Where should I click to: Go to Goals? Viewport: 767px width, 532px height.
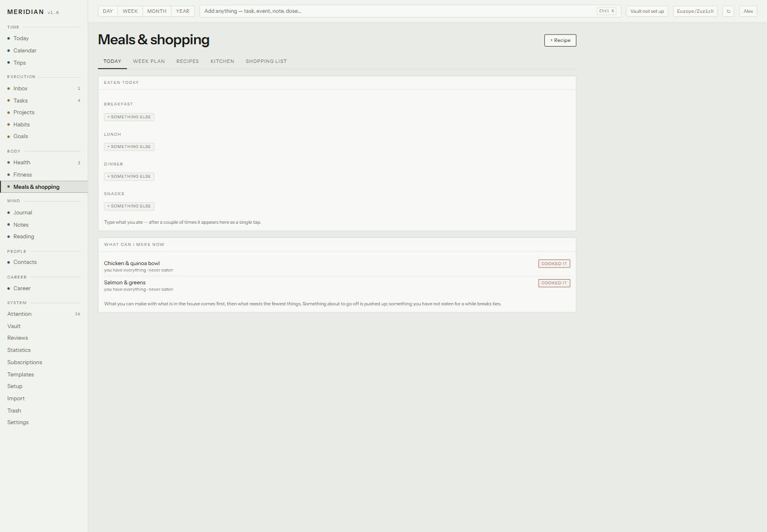pyautogui.click(x=44, y=136)
